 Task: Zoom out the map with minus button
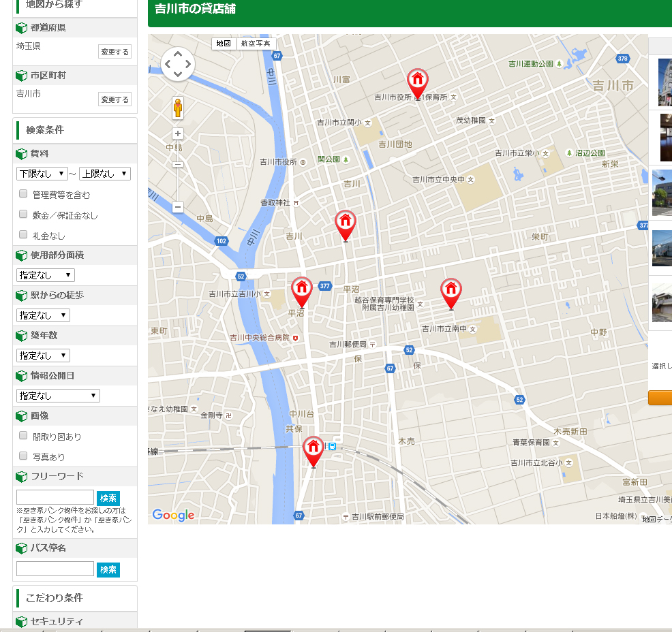tap(178, 207)
